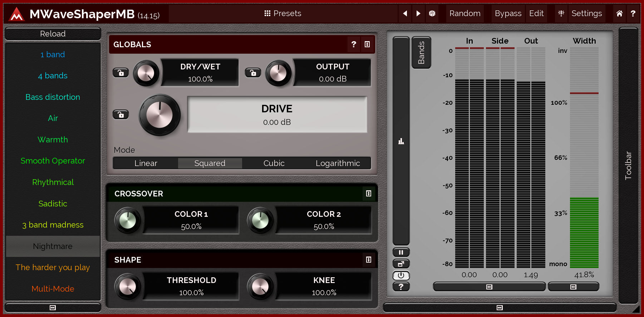Viewport: 644px width, 317px height.
Task: Go to the next preset arrow
Action: point(418,14)
